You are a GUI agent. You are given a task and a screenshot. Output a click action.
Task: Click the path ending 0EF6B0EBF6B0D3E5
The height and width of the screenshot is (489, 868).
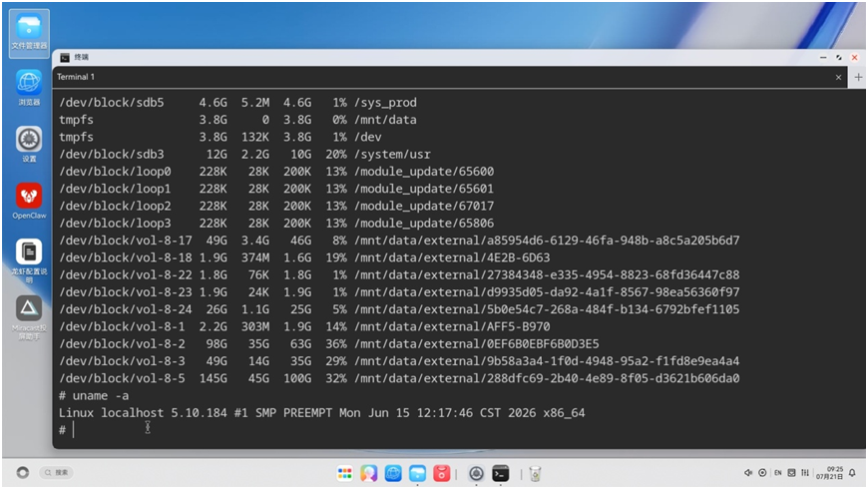click(476, 343)
